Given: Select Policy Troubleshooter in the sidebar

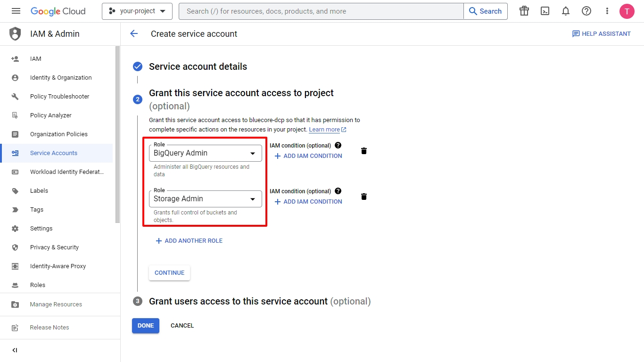Looking at the screenshot, I should coord(59,97).
